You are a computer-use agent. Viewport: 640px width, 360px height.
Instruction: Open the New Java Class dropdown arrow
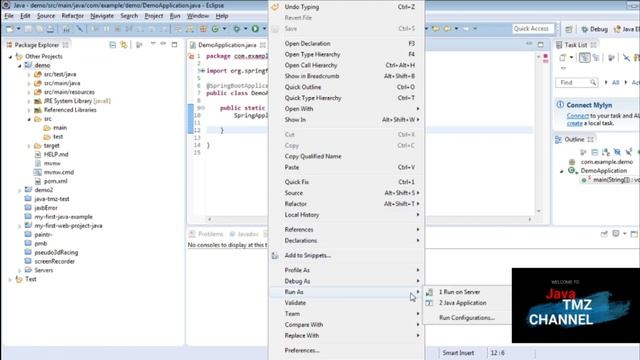pyautogui.click(x=224, y=29)
